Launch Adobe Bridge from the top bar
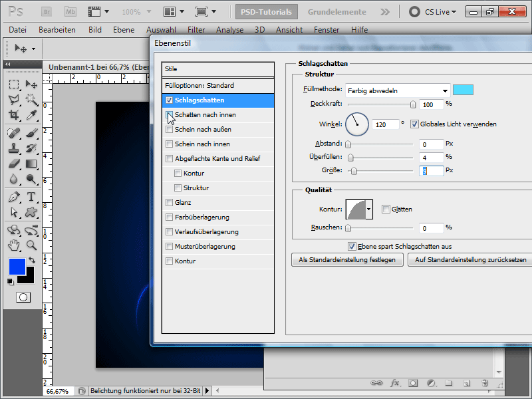Screen dimensions: 532x399 click(x=47, y=12)
